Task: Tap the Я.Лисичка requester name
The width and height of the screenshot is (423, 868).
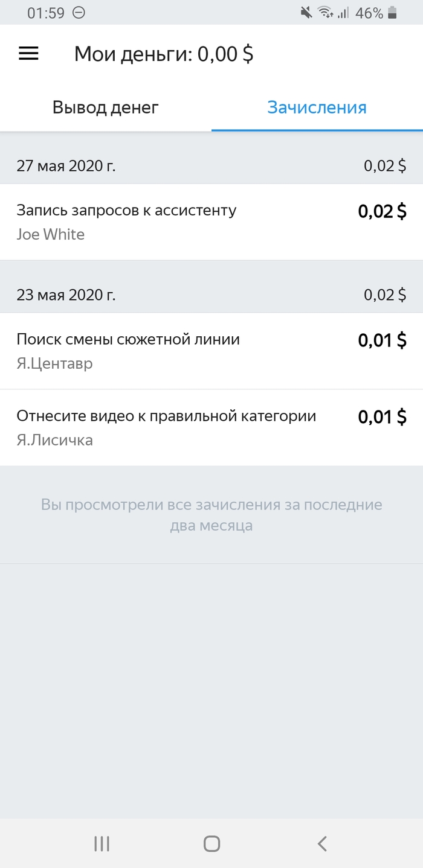Action: [54, 440]
